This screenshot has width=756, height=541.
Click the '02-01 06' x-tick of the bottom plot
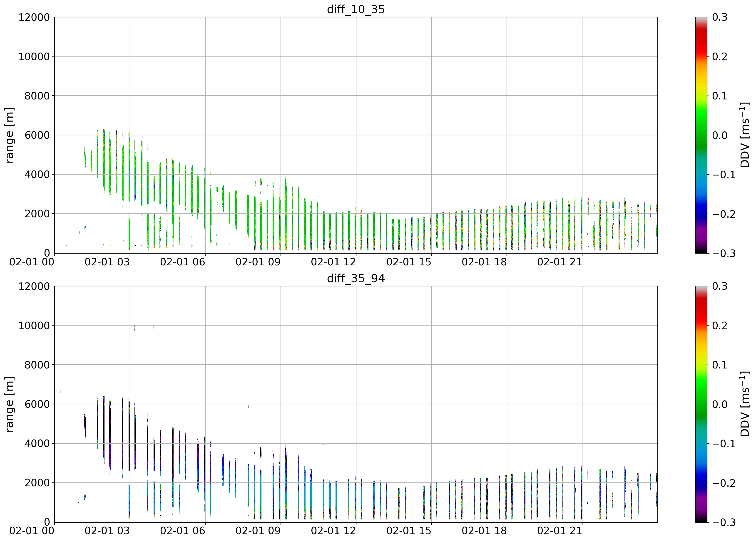[183, 531]
